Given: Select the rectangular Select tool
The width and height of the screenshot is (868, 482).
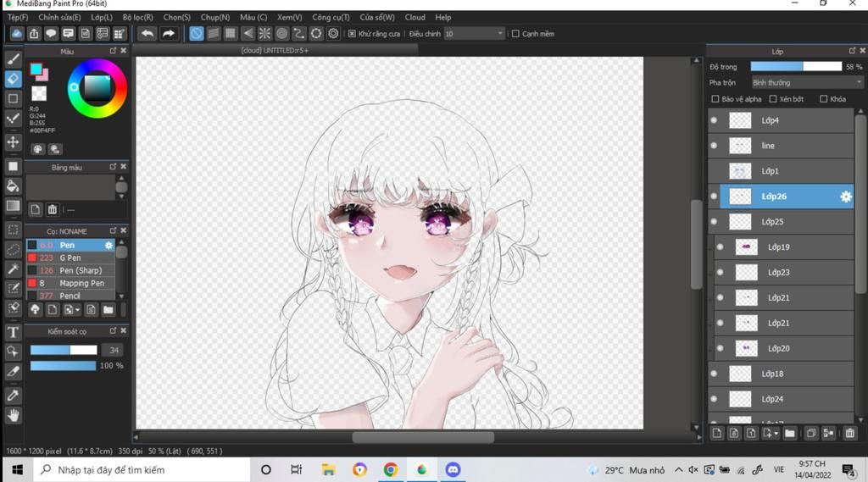Looking at the screenshot, I should [x=14, y=229].
